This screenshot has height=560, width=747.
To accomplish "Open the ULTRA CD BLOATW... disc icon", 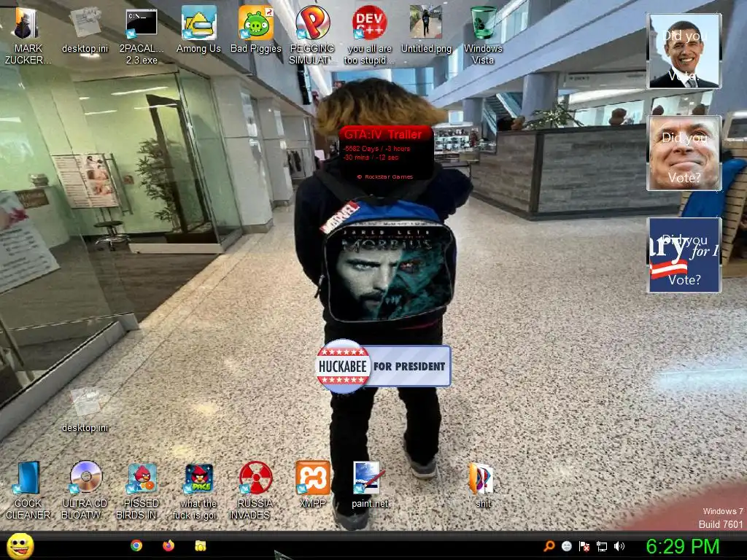I will [x=86, y=478].
